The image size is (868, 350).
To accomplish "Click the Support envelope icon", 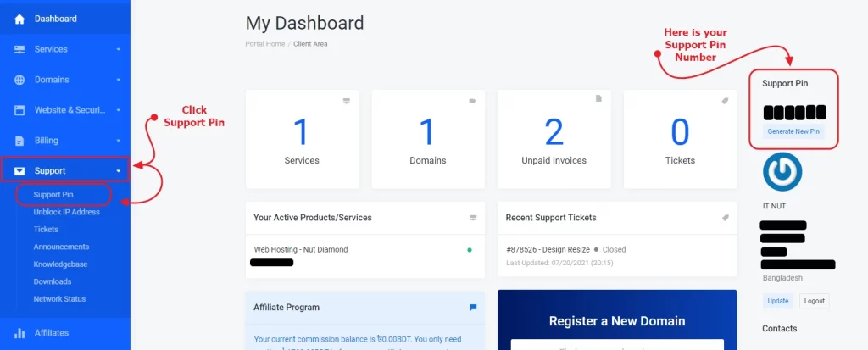I will [x=19, y=171].
